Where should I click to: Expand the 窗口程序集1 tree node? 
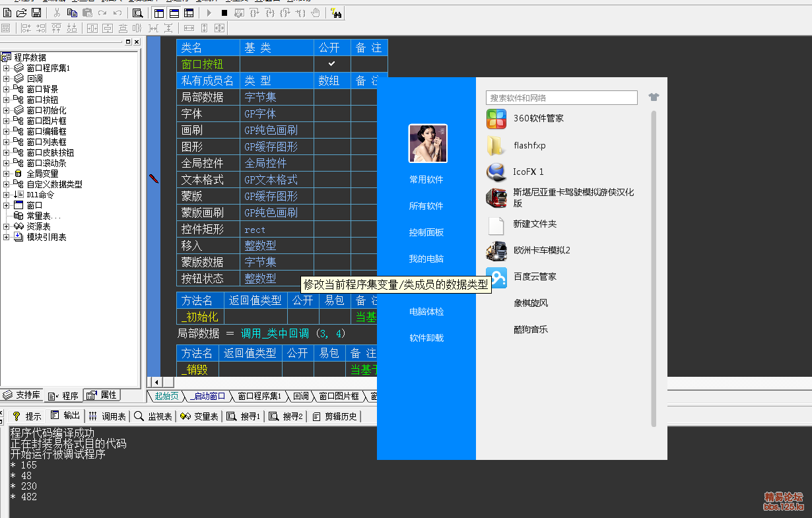(7, 68)
